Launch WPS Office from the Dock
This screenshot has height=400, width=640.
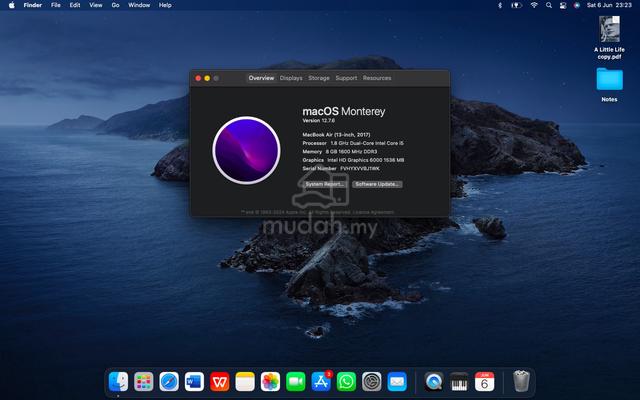click(x=220, y=382)
